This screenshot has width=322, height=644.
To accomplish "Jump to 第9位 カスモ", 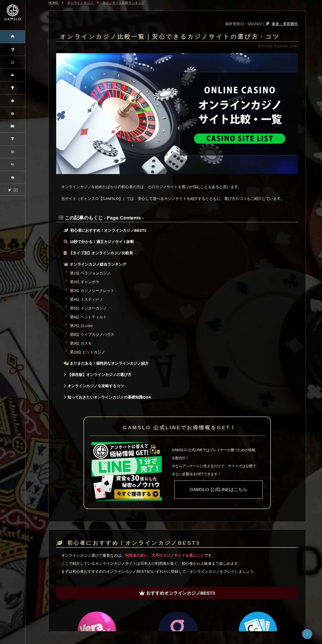I will click(81, 343).
